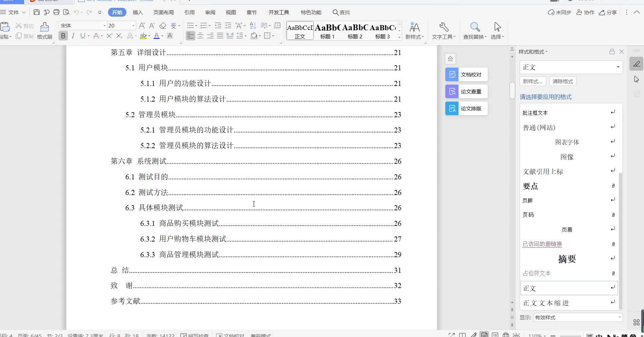The width and height of the screenshot is (644, 337).
Task: Click the Justify alignment icon
Action: (220, 36)
